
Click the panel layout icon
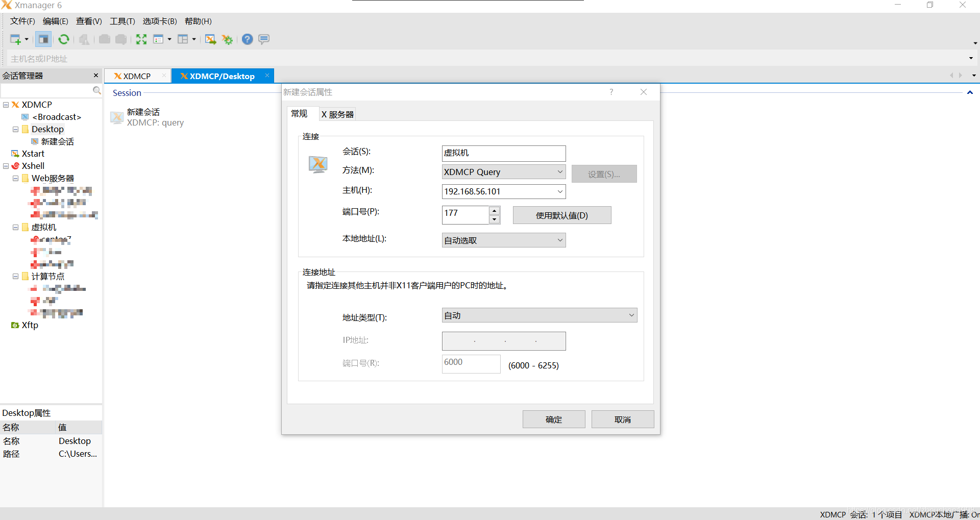pos(183,39)
